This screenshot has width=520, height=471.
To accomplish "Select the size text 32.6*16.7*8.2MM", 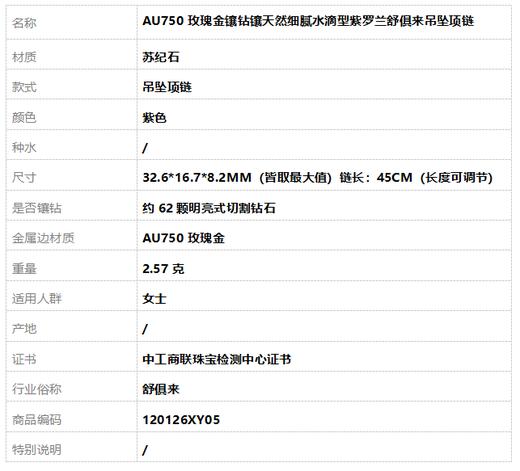I will pos(197,178).
